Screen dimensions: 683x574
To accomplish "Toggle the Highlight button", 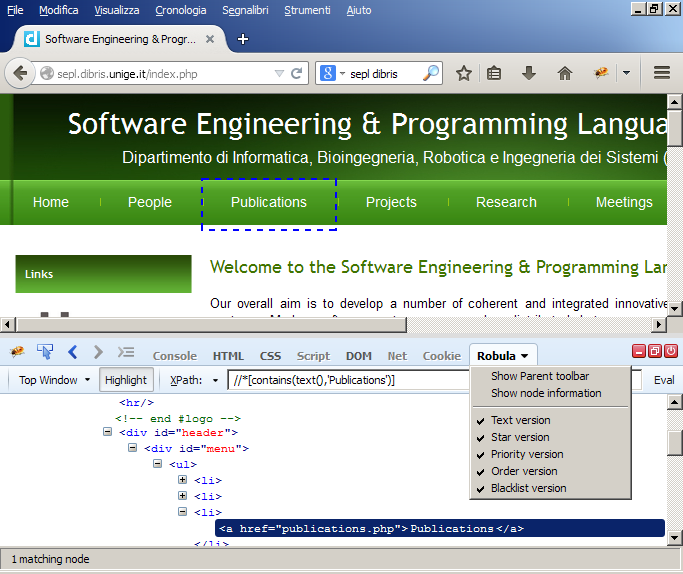I will [126, 380].
